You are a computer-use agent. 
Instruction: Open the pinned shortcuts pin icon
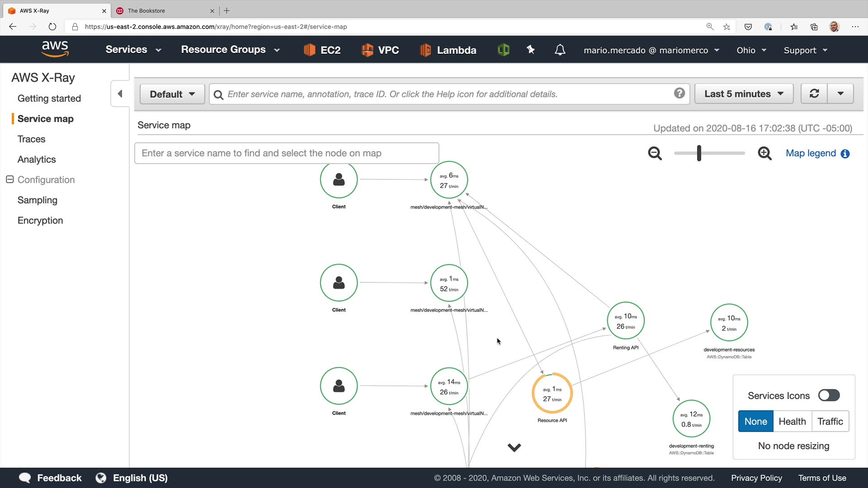[531, 50]
